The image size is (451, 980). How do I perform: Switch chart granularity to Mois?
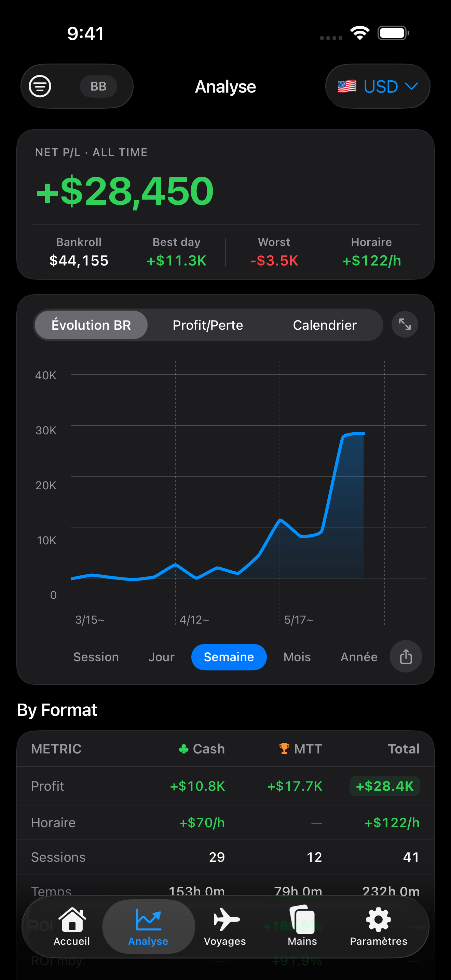point(297,657)
